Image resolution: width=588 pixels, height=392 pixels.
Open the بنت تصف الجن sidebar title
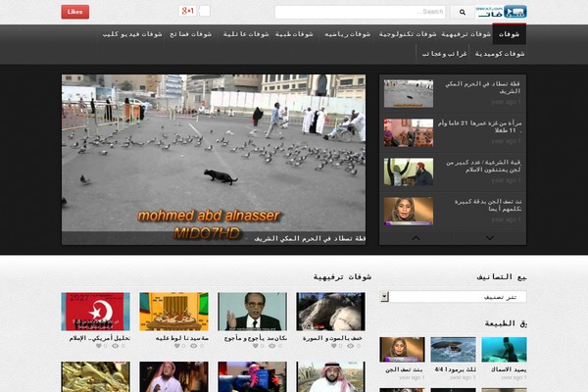point(405,369)
